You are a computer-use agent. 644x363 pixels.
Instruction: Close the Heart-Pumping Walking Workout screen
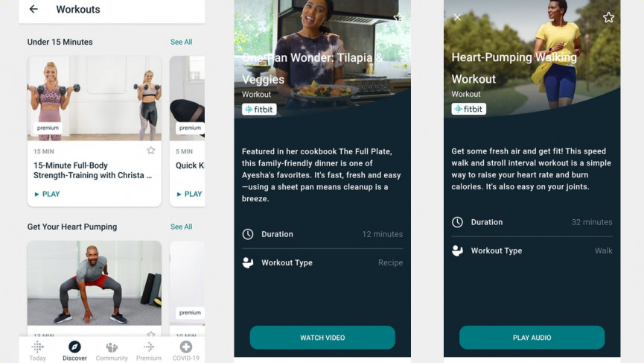point(457,17)
